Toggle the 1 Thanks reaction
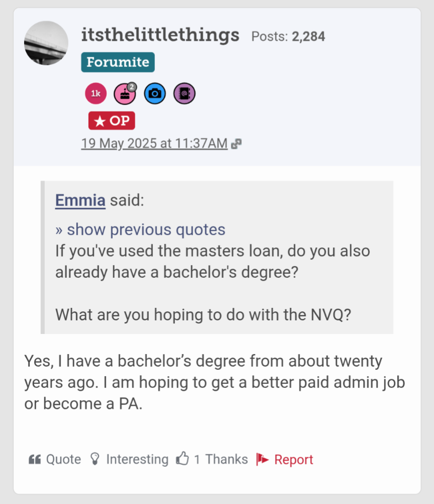 [221, 459]
